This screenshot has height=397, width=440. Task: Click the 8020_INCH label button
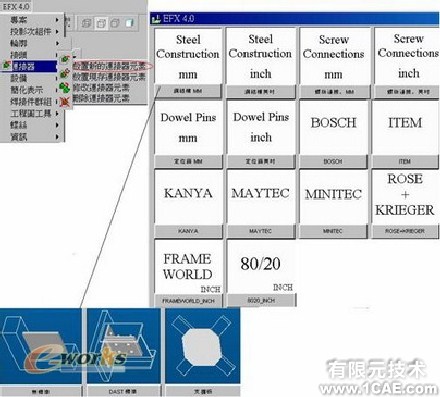(x=261, y=301)
